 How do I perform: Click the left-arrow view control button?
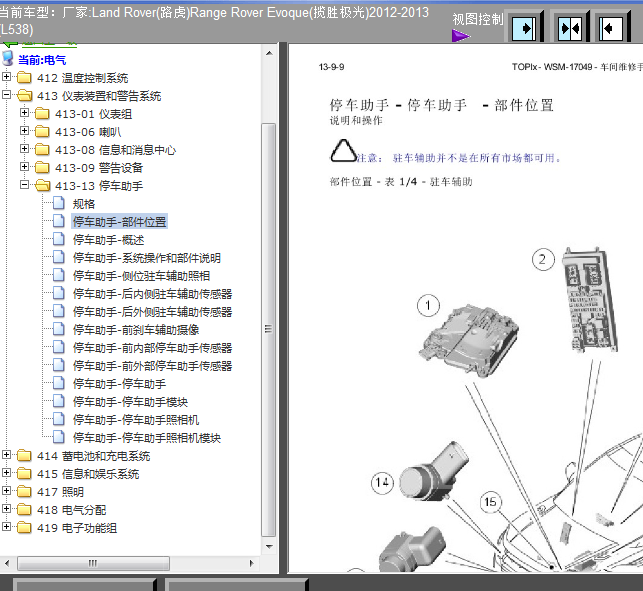pos(611,28)
